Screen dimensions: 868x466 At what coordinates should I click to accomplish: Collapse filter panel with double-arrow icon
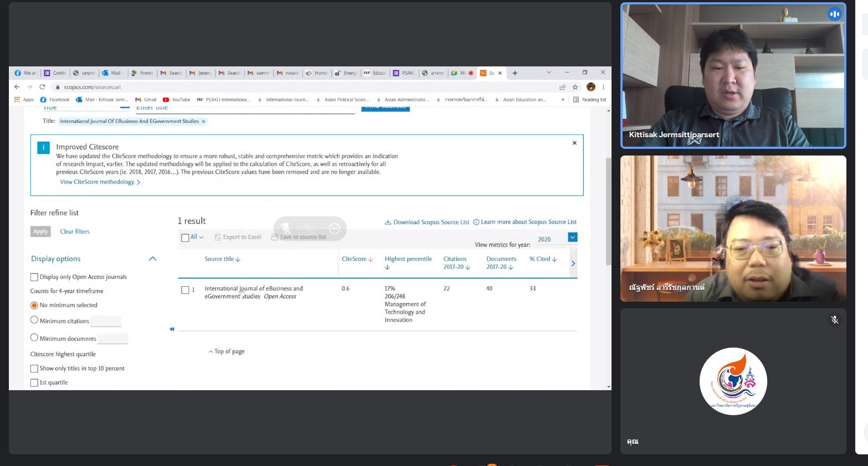pos(172,329)
